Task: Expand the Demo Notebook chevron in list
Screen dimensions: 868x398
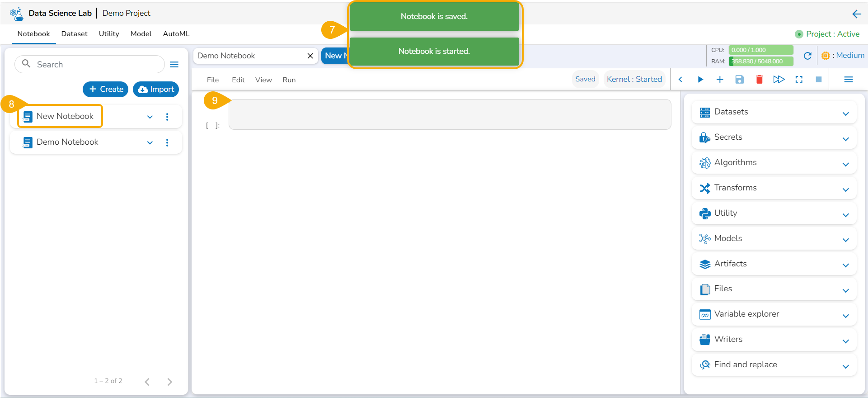Action: pos(150,143)
